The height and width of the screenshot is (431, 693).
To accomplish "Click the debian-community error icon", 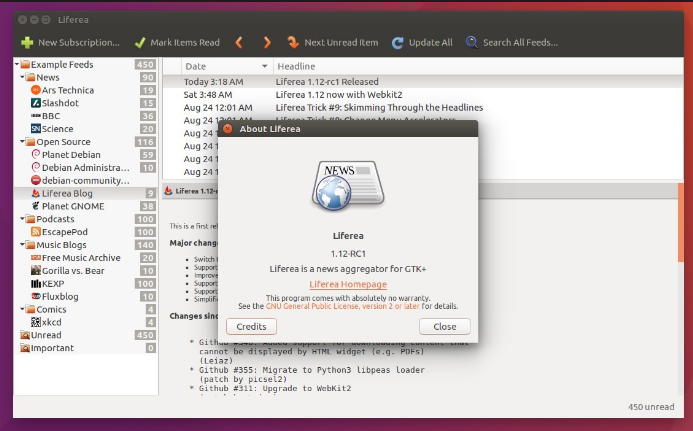I will 36,180.
